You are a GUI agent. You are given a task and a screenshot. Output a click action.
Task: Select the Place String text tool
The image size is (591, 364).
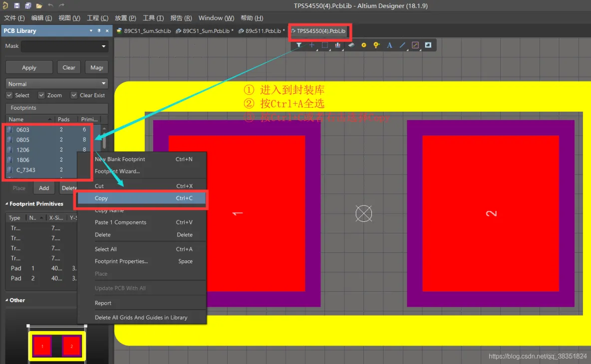pyautogui.click(x=390, y=45)
